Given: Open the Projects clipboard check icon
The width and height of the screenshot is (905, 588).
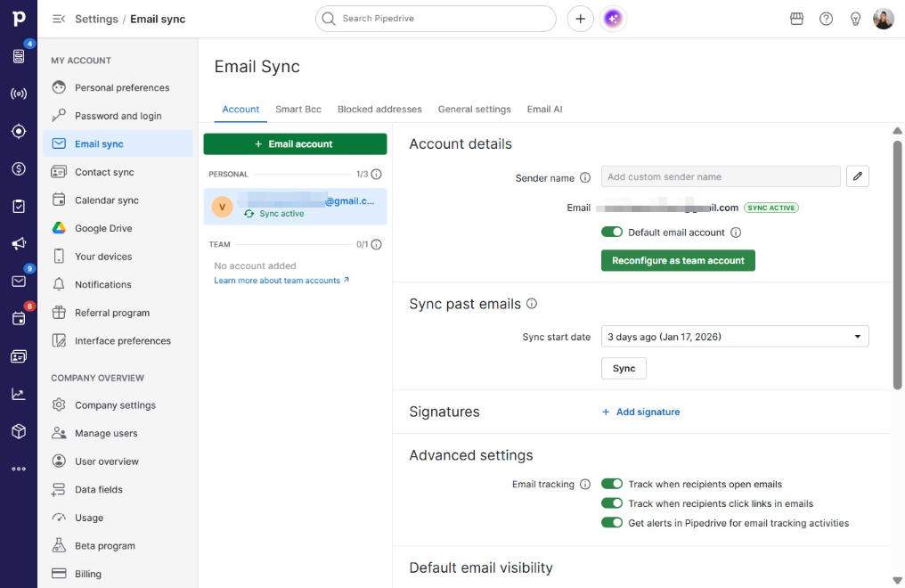Looking at the screenshot, I should click(x=19, y=206).
